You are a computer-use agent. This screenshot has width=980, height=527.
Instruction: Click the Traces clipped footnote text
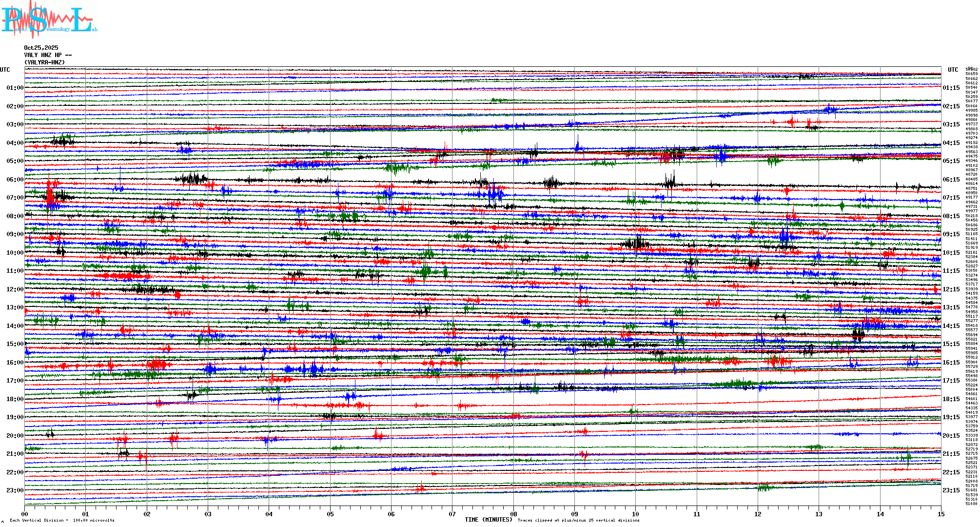[x=578, y=520]
